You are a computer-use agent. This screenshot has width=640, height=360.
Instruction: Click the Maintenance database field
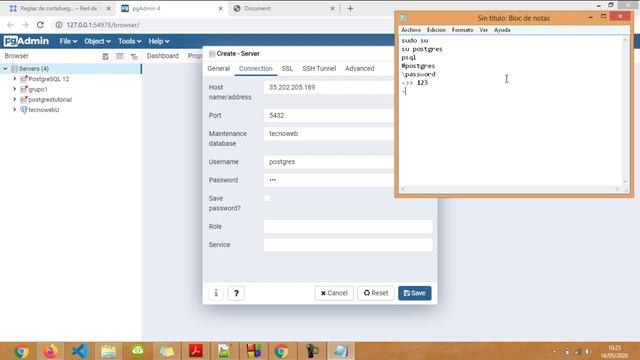click(x=329, y=134)
